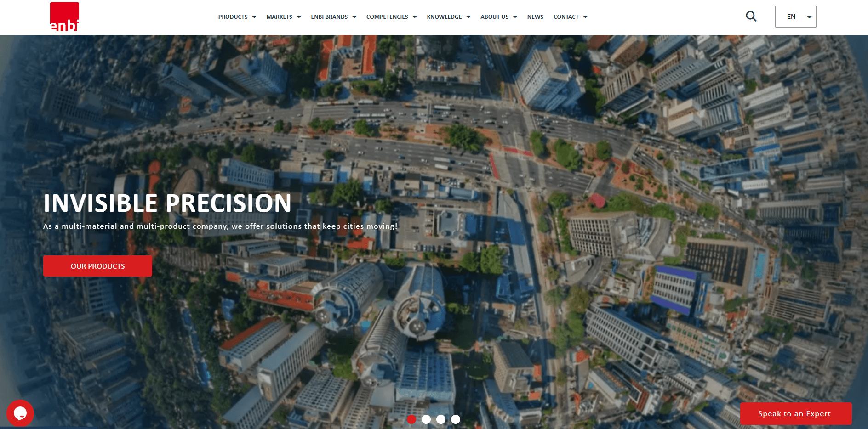The width and height of the screenshot is (868, 429).
Task: Click the Invisible Precision headline
Action: (167, 203)
